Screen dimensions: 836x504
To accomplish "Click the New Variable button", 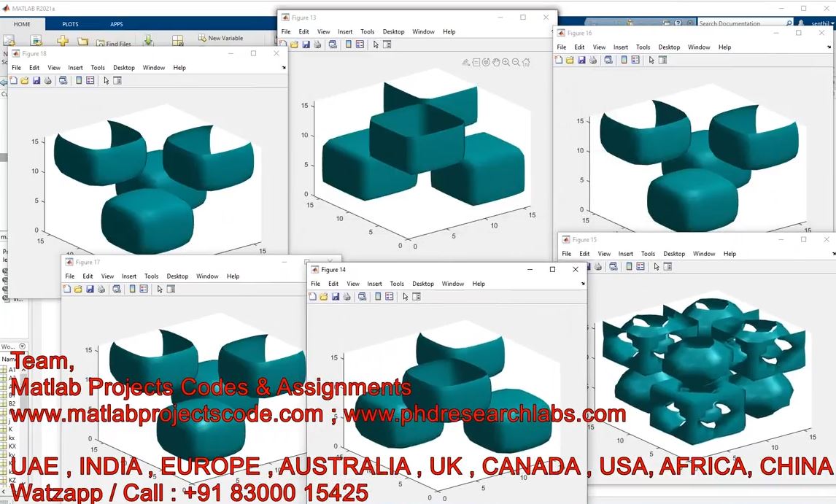I will (221, 38).
